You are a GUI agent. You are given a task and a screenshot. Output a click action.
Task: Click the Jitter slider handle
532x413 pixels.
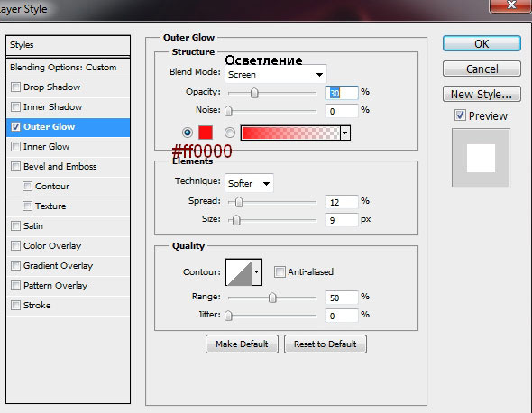click(229, 316)
